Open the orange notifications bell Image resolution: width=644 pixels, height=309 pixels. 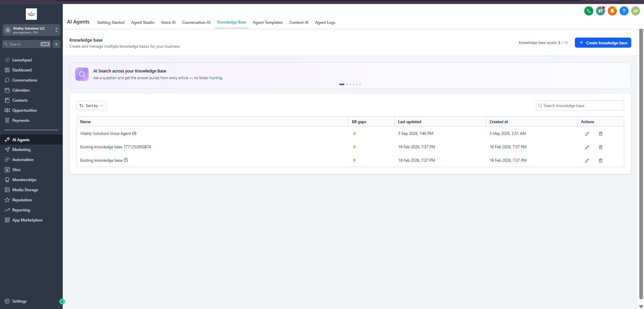[612, 11]
